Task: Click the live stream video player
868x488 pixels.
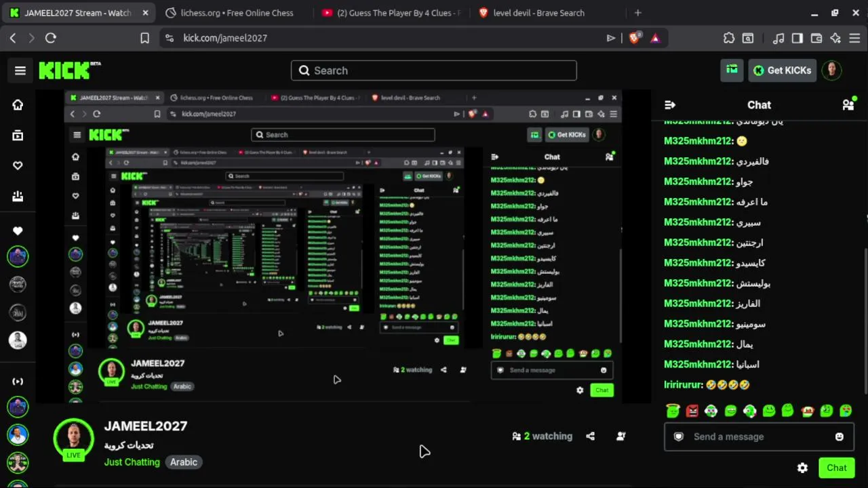Action: coord(342,247)
